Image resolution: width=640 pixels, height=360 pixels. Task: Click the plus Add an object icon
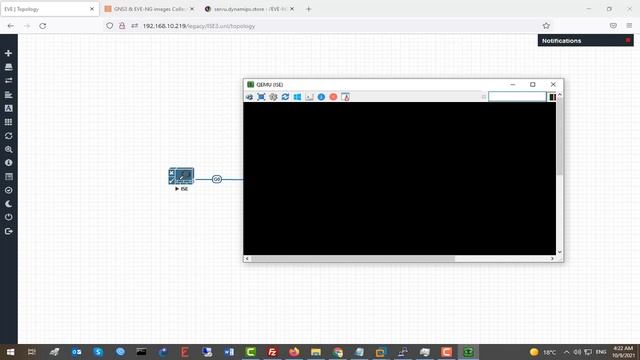pyautogui.click(x=8, y=53)
